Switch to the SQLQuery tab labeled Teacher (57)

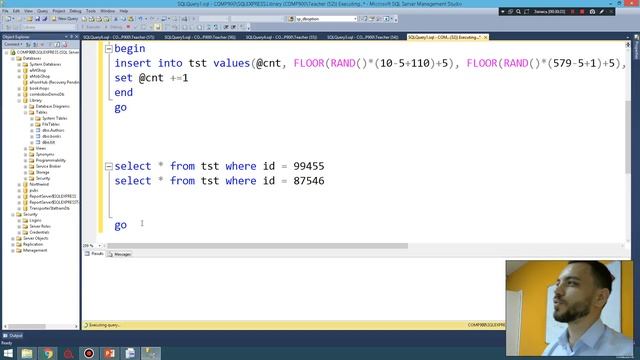pyautogui.click(x=119, y=37)
